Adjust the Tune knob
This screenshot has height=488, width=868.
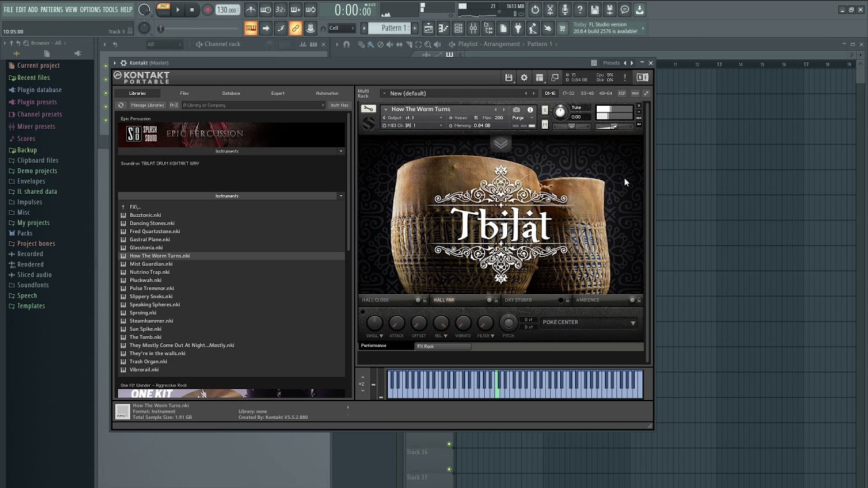tap(560, 113)
